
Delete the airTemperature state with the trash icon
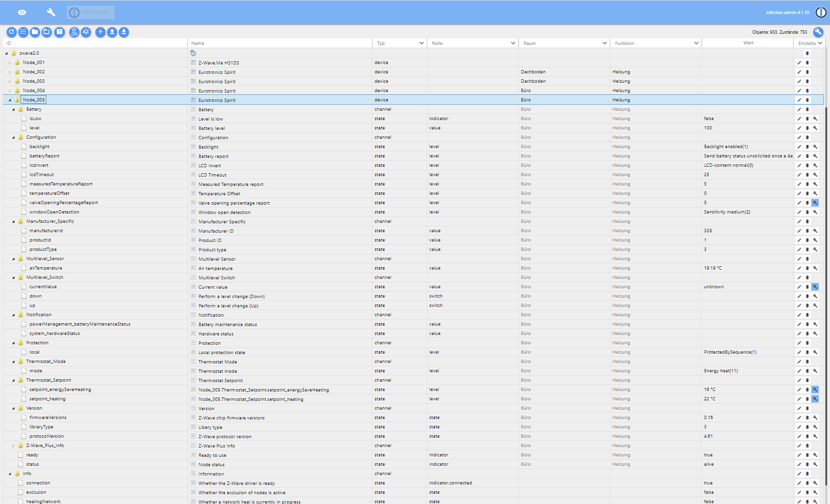point(807,268)
